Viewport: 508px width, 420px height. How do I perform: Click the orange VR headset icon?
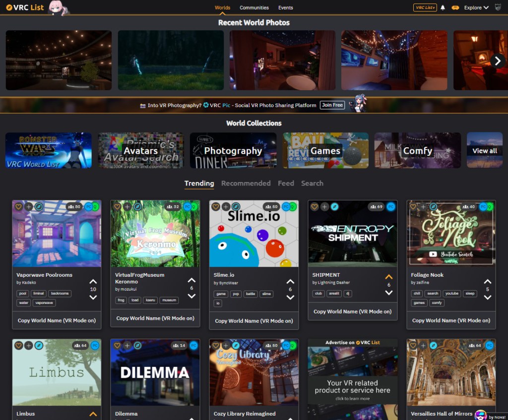[x=454, y=8]
